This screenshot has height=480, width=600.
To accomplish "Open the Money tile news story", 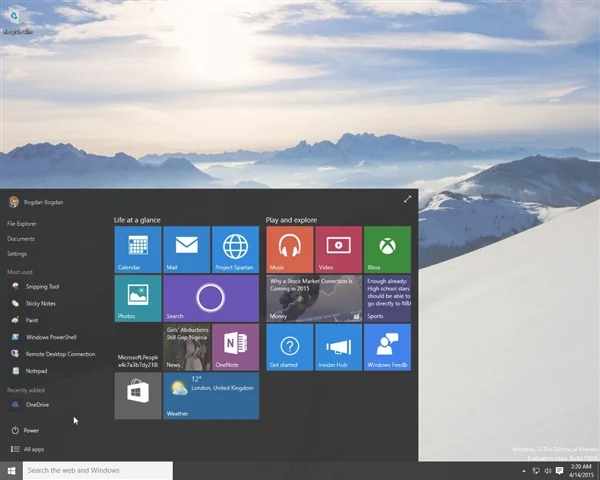I will (314, 298).
